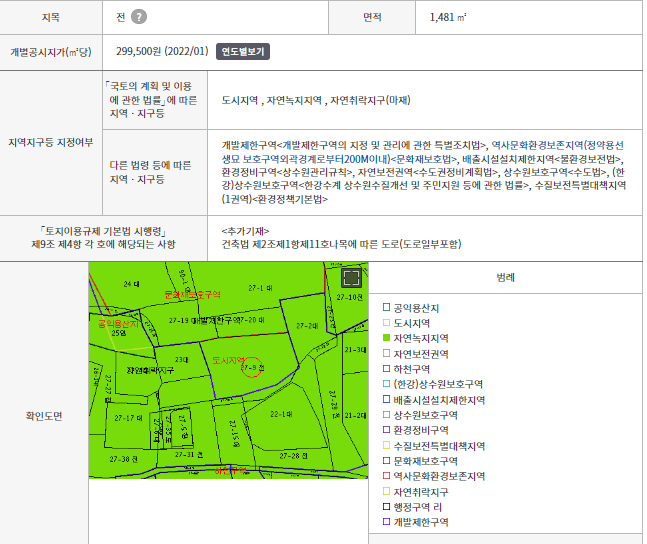Image resolution: width=647 pixels, height=544 pixels.
Task: Click the 299,500원 (2022/01) price text
Action: point(162,52)
